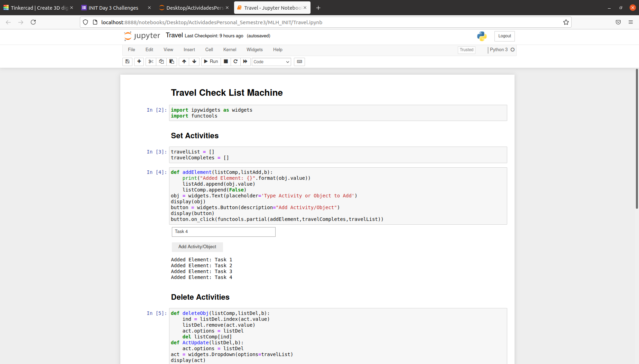Click the page vertical scrollbar

point(637,138)
